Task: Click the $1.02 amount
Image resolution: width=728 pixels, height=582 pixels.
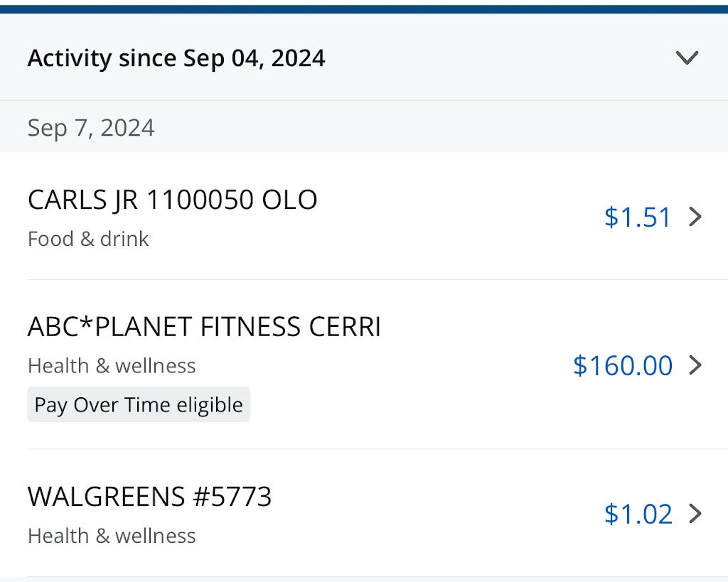Action: tap(638, 514)
